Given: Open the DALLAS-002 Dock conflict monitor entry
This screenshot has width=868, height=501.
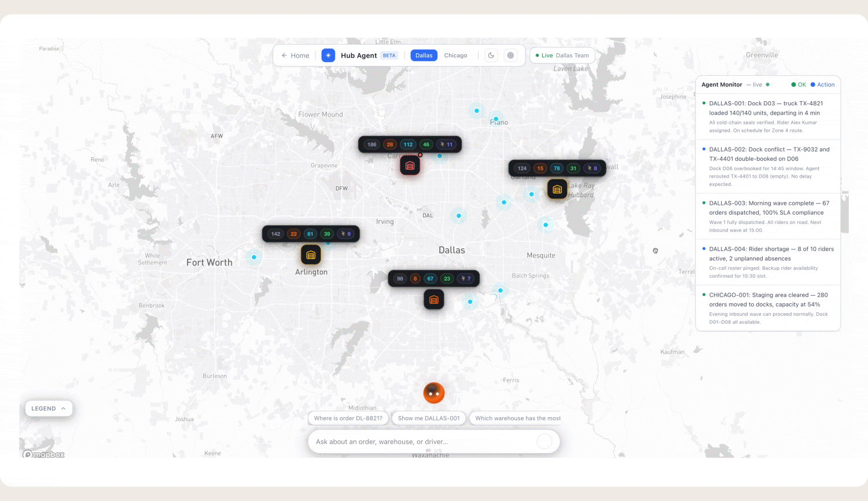Looking at the screenshot, I should [x=768, y=167].
